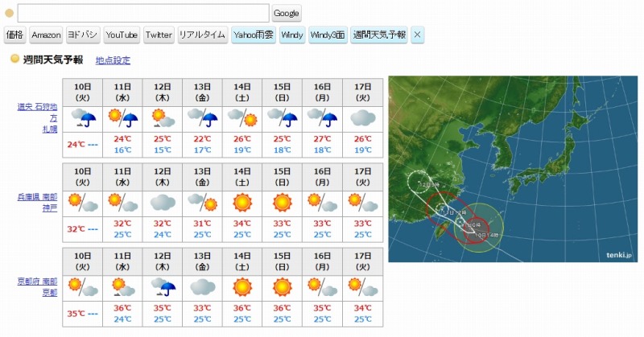Open the Amazon shortcut button
Image resolution: width=644 pixels, height=337 pixels.
pyautogui.click(x=46, y=35)
